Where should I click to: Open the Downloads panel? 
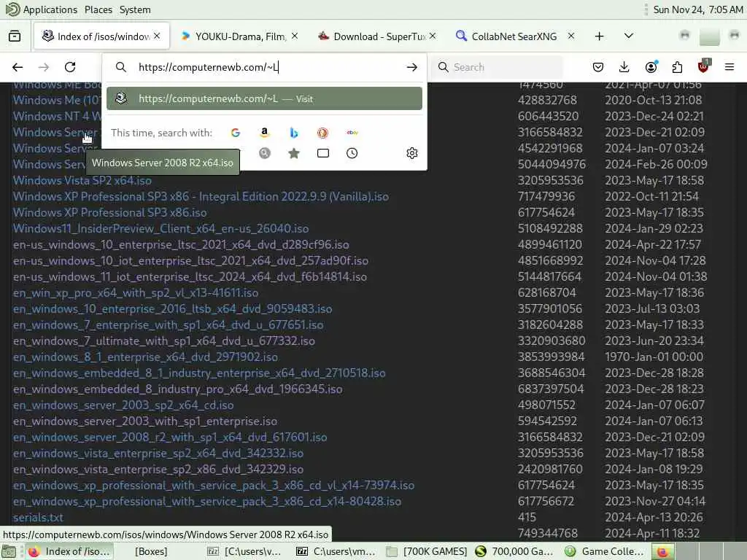pos(624,67)
